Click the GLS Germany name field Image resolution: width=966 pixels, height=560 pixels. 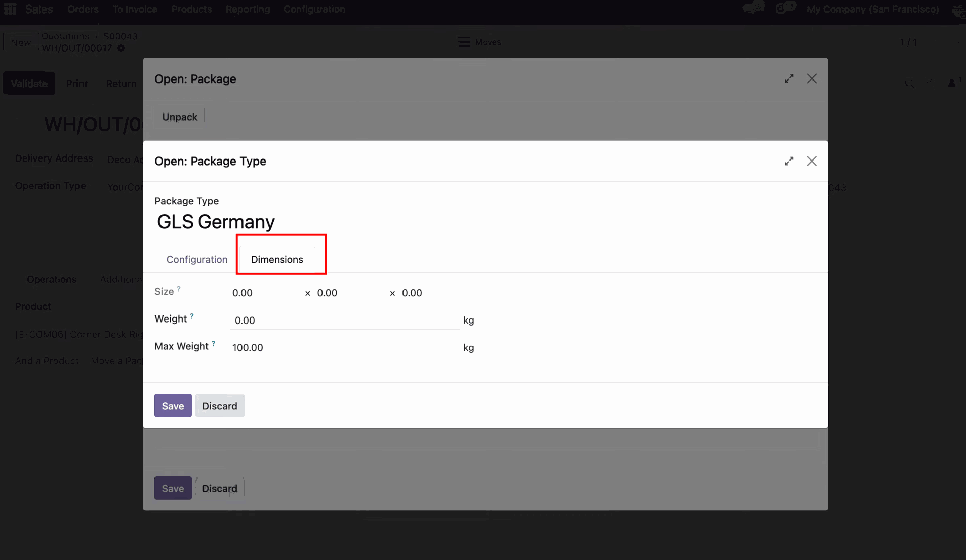216,222
